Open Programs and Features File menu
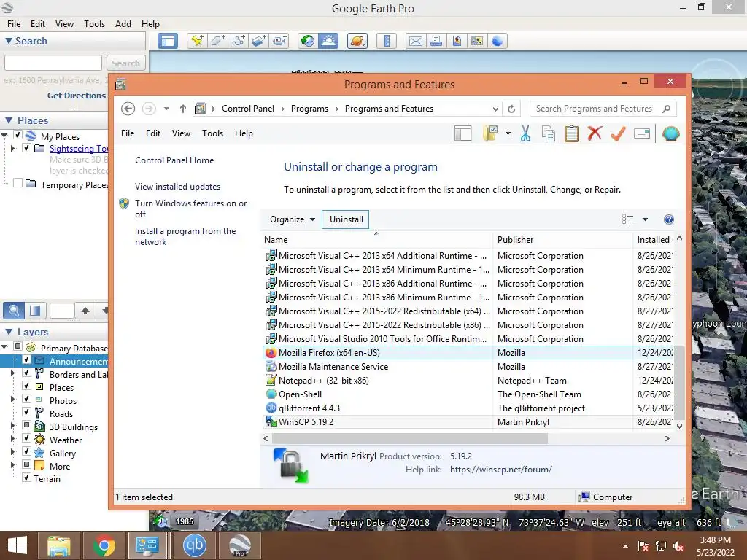 (x=128, y=133)
